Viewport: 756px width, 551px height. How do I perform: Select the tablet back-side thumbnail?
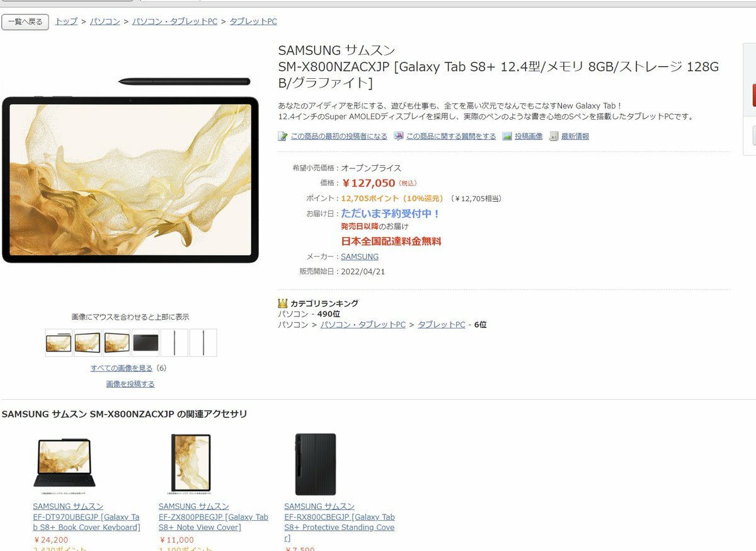(x=146, y=343)
